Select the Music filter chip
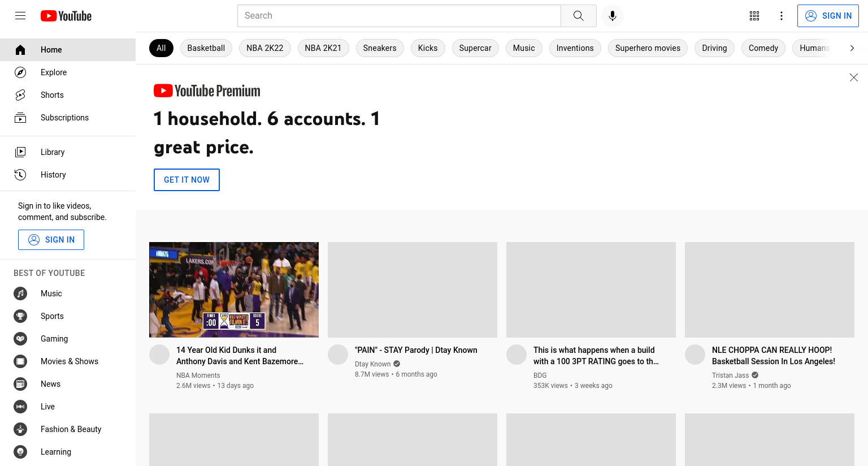The width and height of the screenshot is (868, 466). click(x=524, y=48)
